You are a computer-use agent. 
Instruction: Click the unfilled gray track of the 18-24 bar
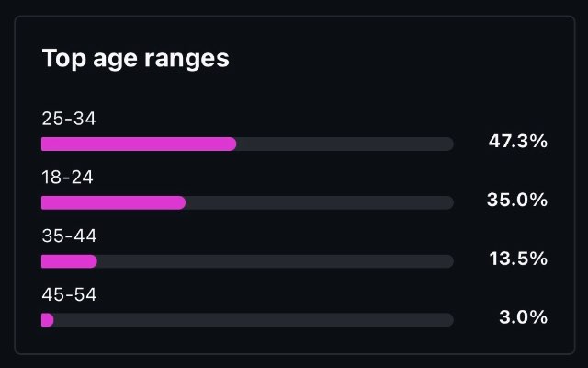[320, 202]
